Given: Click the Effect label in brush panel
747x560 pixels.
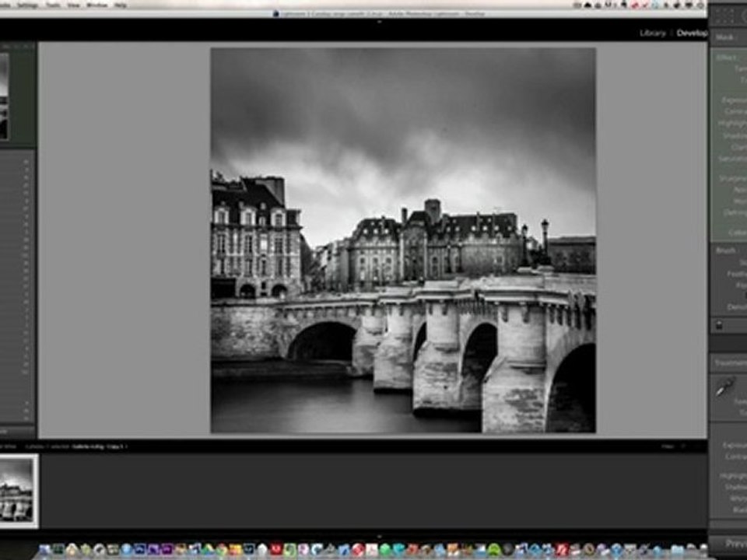Looking at the screenshot, I should [726, 57].
